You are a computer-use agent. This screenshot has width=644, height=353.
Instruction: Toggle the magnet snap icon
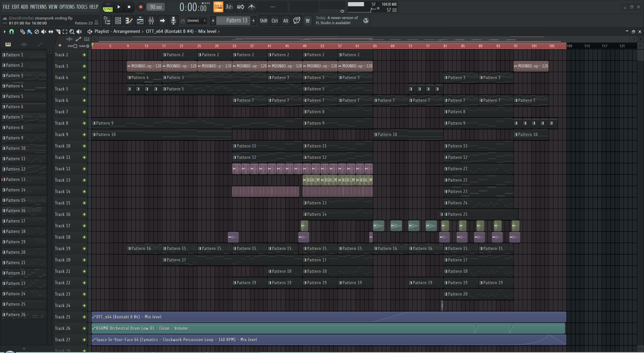11,32
